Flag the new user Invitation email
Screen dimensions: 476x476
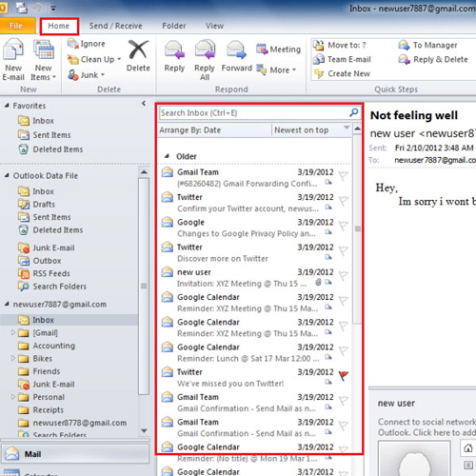coord(344,275)
